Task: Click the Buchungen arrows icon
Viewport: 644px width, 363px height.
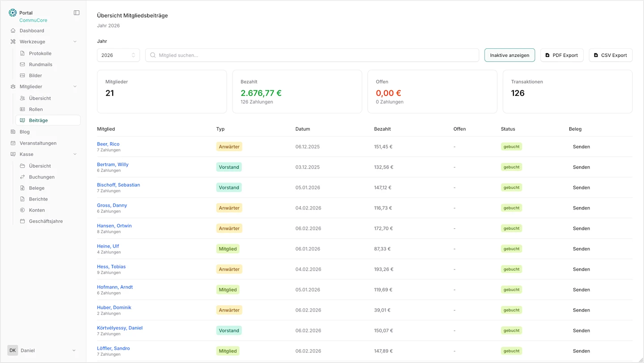Action: (x=22, y=177)
